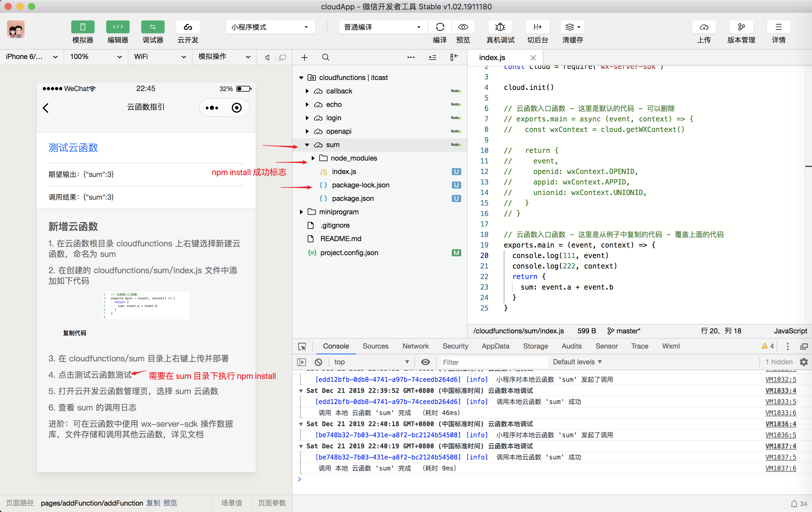Add new file with plus icon
This screenshot has height=512, width=812.
click(x=304, y=57)
